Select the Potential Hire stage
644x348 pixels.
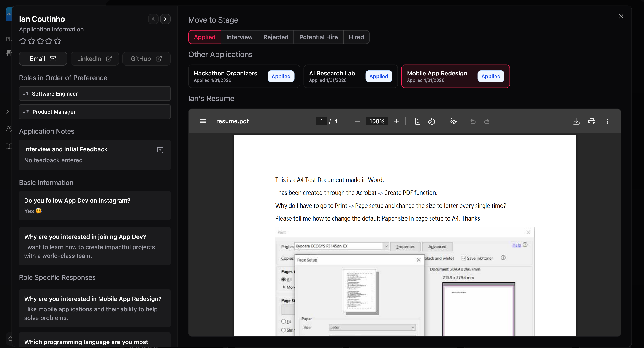(318, 37)
